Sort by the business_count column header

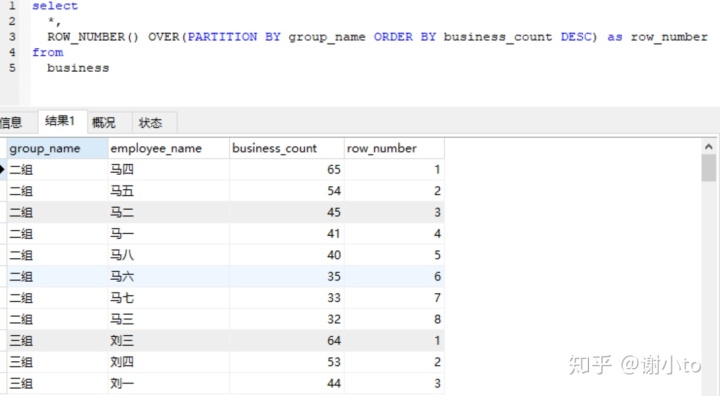(x=287, y=148)
